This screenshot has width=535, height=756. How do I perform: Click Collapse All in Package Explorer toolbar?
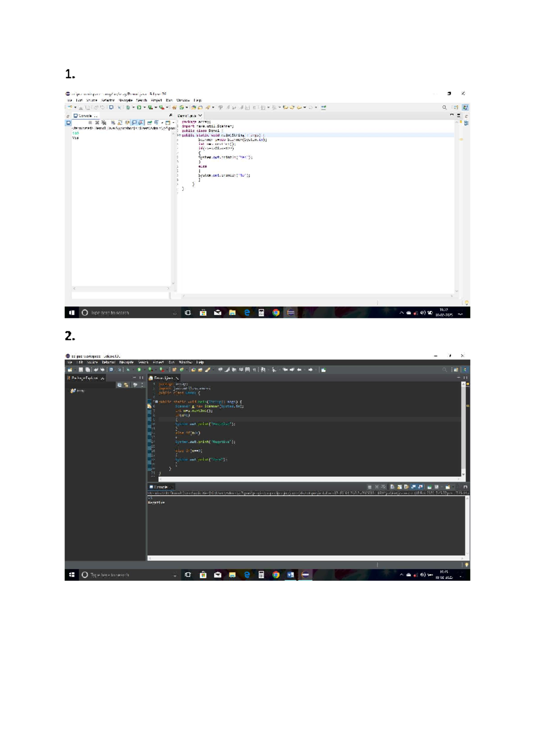(119, 385)
